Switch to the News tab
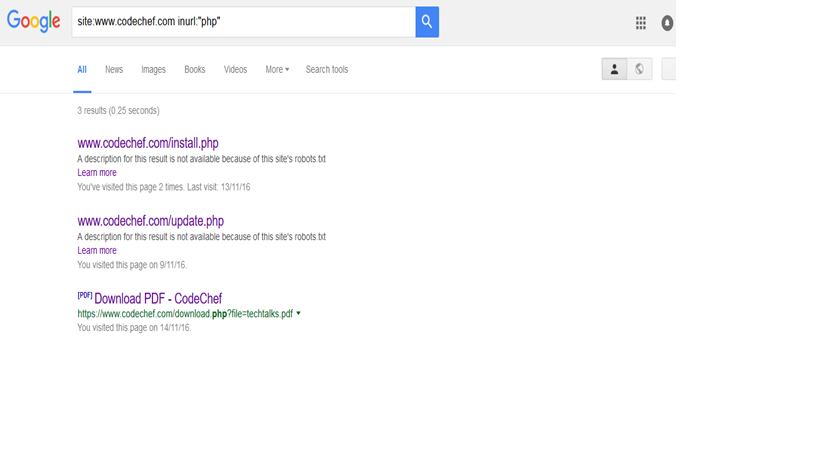 pyautogui.click(x=114, y=69)
